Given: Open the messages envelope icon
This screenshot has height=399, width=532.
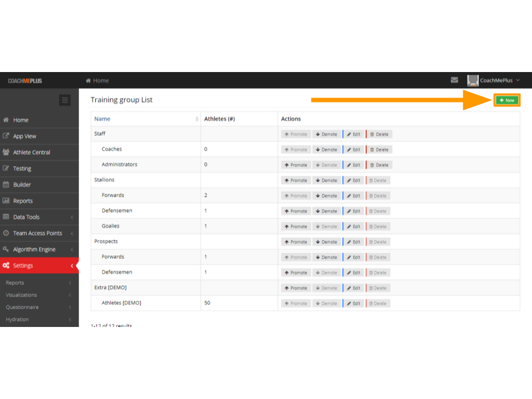Looking at the screenshot, I should pyautogui.click(x=454, y=80).
